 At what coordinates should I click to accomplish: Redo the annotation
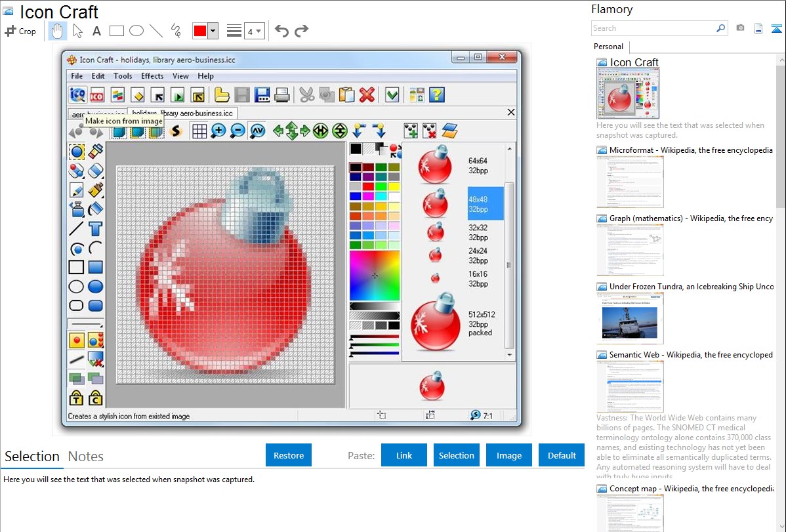click(301, 31)
